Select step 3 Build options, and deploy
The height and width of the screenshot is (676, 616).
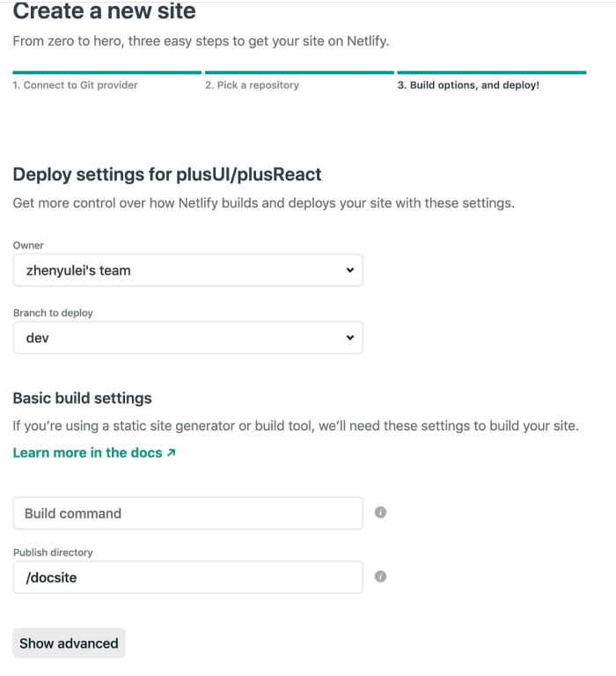pos(468,85)
